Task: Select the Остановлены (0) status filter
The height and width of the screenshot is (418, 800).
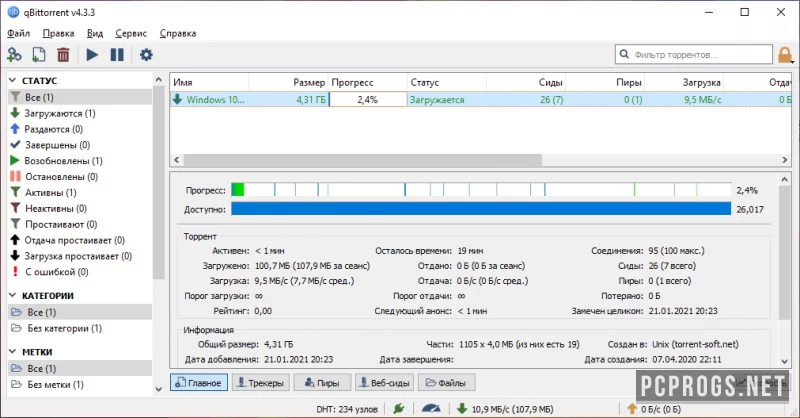Action: 61,177
